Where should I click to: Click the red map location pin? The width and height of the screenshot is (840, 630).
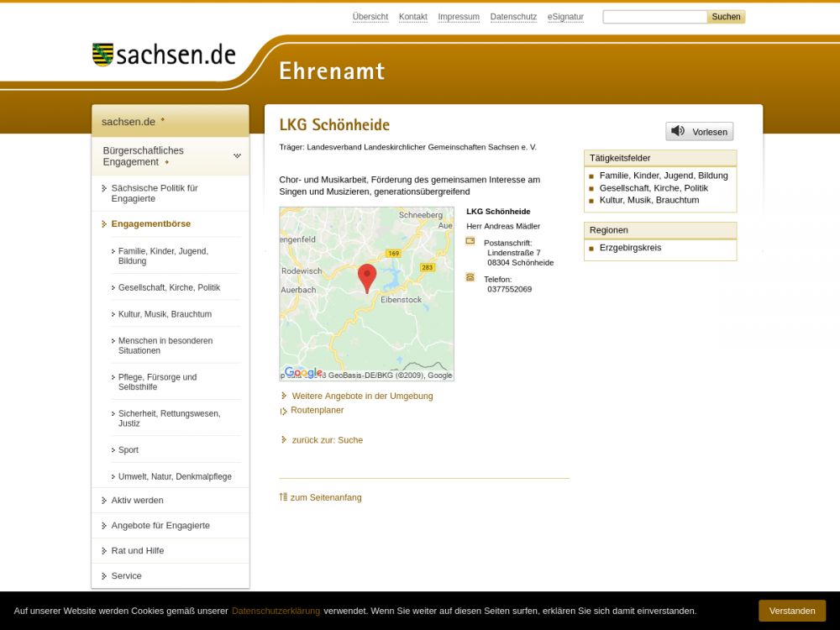pos(367,276)
